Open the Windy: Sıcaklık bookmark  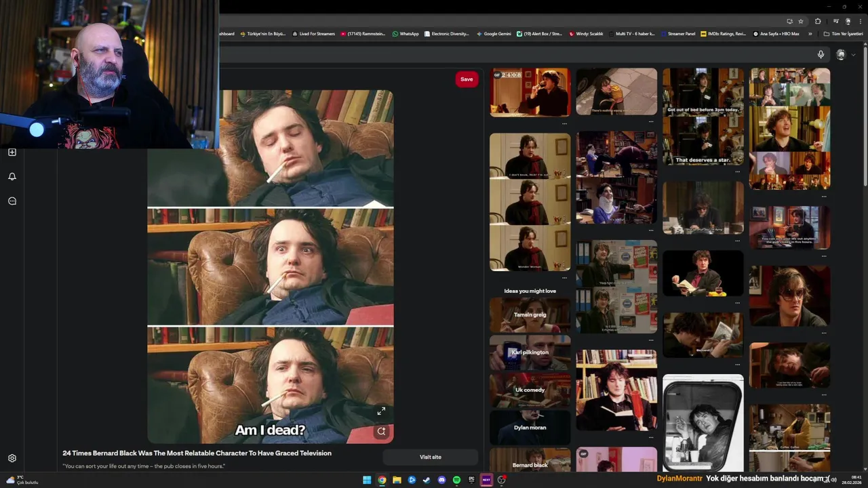586,34
